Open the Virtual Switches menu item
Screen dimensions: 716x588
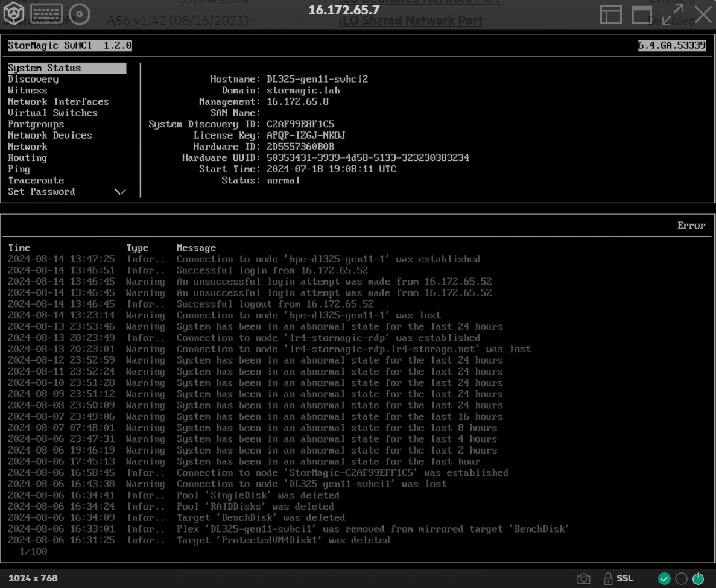[x=52, y=113]
